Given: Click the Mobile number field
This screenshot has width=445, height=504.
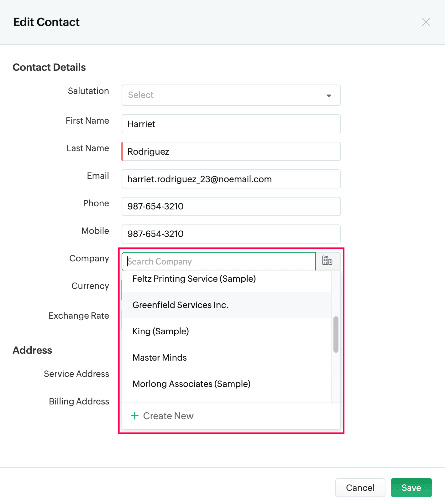Looking at the screenshot, I should 231,234.
